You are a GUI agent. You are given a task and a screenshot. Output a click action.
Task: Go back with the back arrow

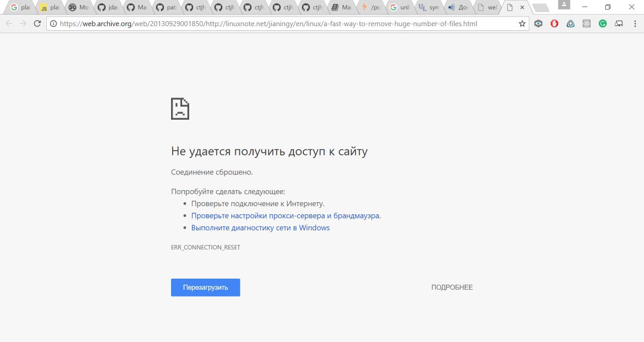pyautogui.click(x=9, y=24)
